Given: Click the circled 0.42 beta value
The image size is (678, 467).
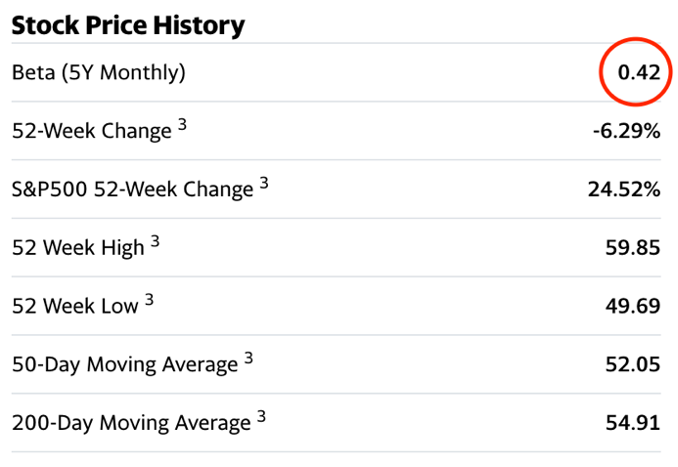Looking at the screenshot, I should pyautogui.click(x=635, y=73).
